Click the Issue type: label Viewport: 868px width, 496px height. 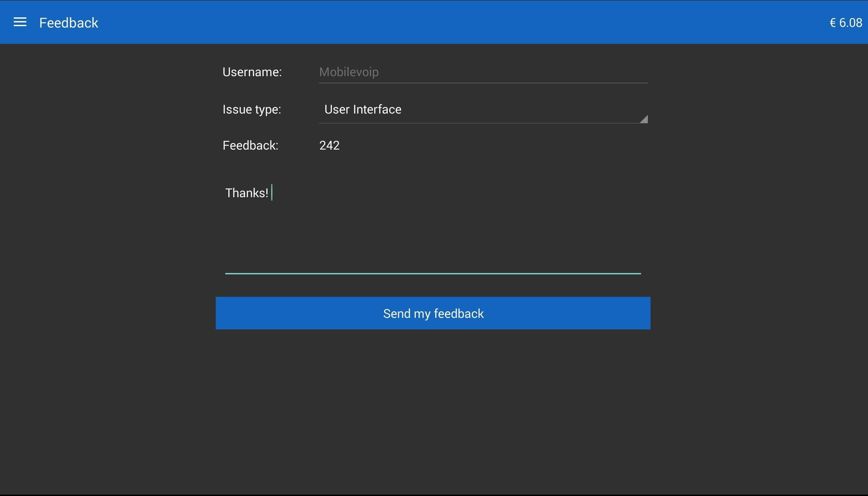point(251,110)
